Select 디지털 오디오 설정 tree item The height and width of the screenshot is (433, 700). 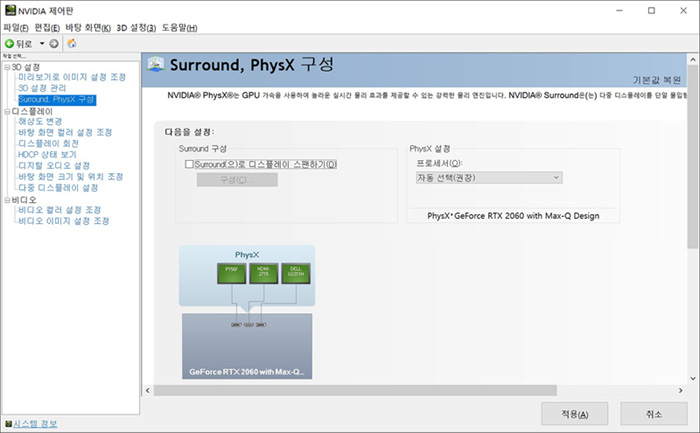tap(54, 166)
